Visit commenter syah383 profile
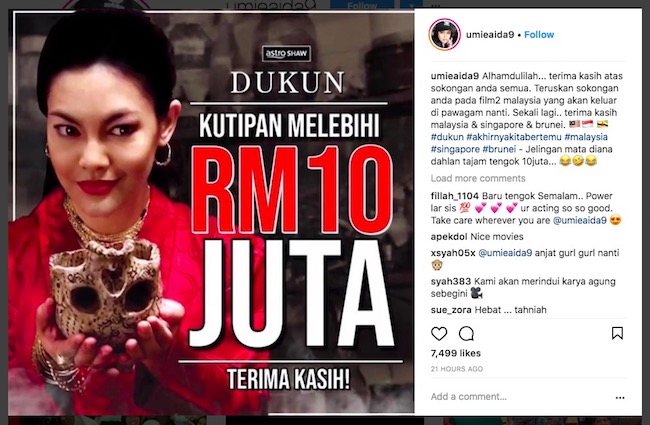 click(x=451, y=282)
